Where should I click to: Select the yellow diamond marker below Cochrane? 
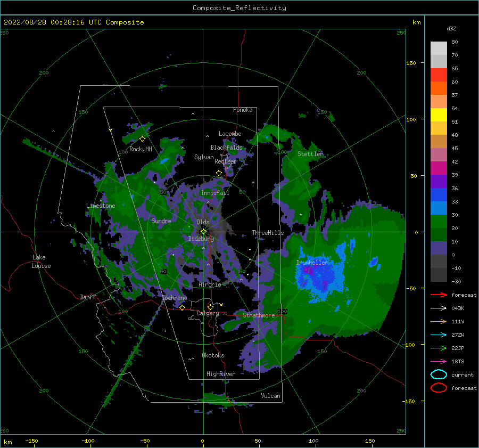click(182, 307)
